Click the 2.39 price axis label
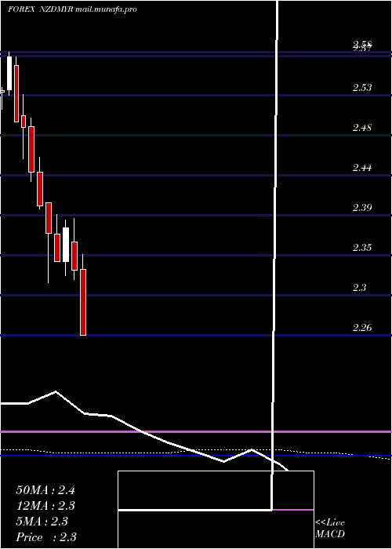This screenshot has height=549, width=392. [x=362, y=208]
